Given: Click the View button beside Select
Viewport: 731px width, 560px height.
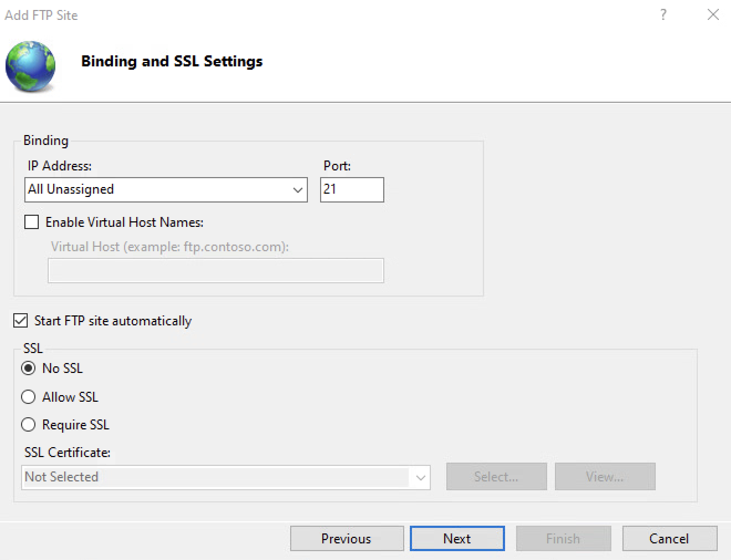Looking at the screenshot, I should (605, 476).
